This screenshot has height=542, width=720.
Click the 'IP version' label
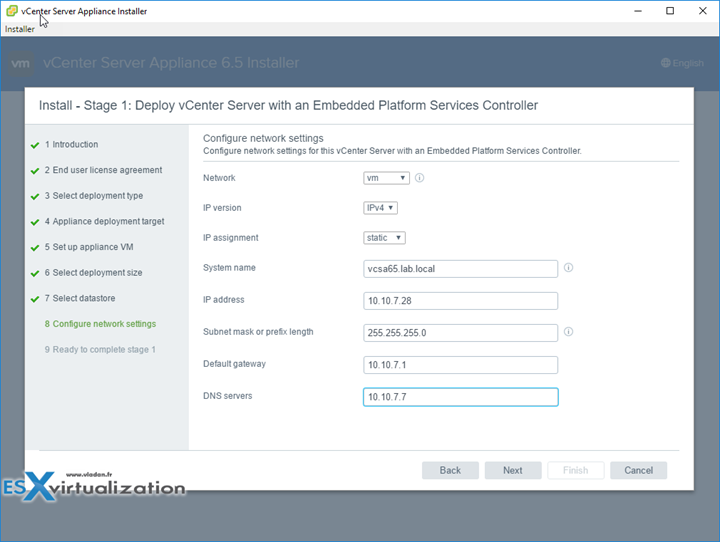222,208
